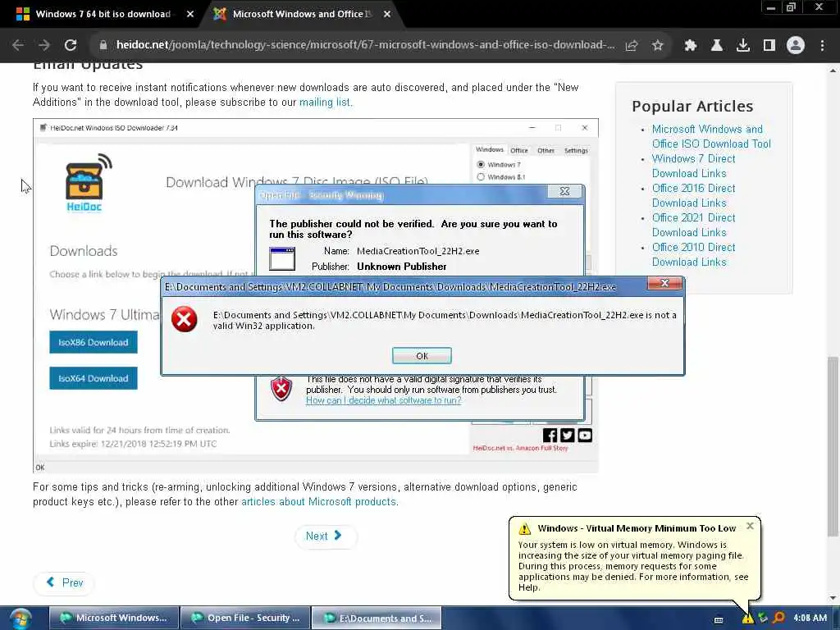Viewport: 840px width, 630px height.
Task: Click the site lock icon in the address bar
Action: [x=103, y=45]
